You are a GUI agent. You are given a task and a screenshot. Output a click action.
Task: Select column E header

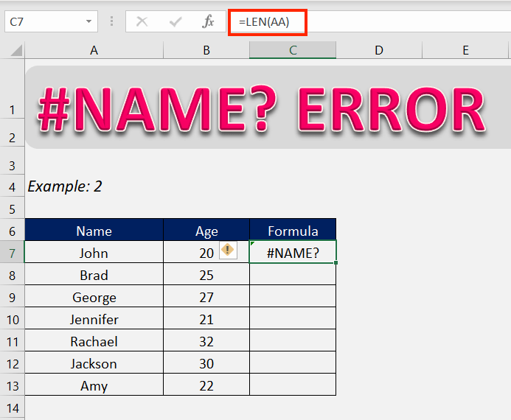click(465, 50)
